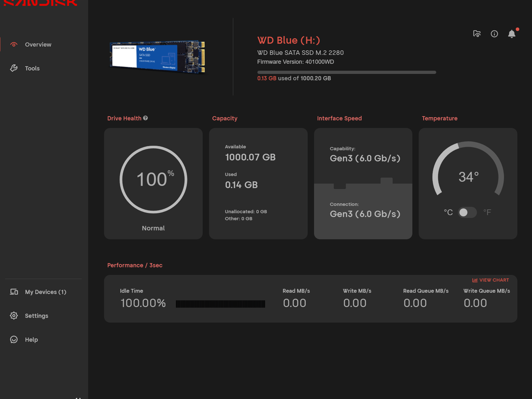The image size is (532, 399).
Task: Click the Capacity section heading
Action: coord(225,118)
